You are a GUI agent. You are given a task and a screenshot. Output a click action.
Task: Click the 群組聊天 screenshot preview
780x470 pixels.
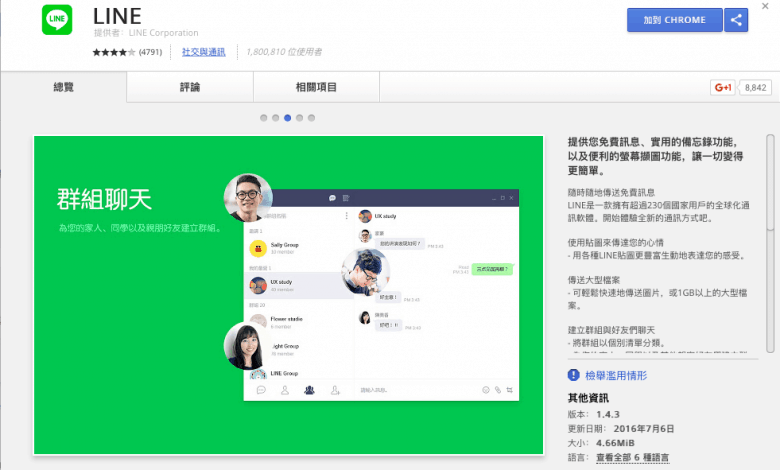[289, 295]
